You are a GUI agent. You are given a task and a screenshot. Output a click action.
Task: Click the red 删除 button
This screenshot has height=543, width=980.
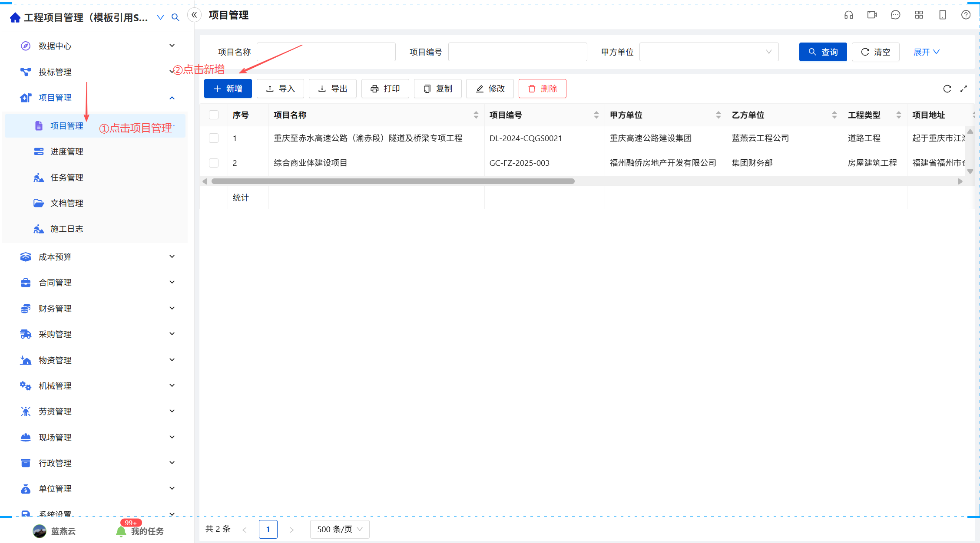(543, 89)
